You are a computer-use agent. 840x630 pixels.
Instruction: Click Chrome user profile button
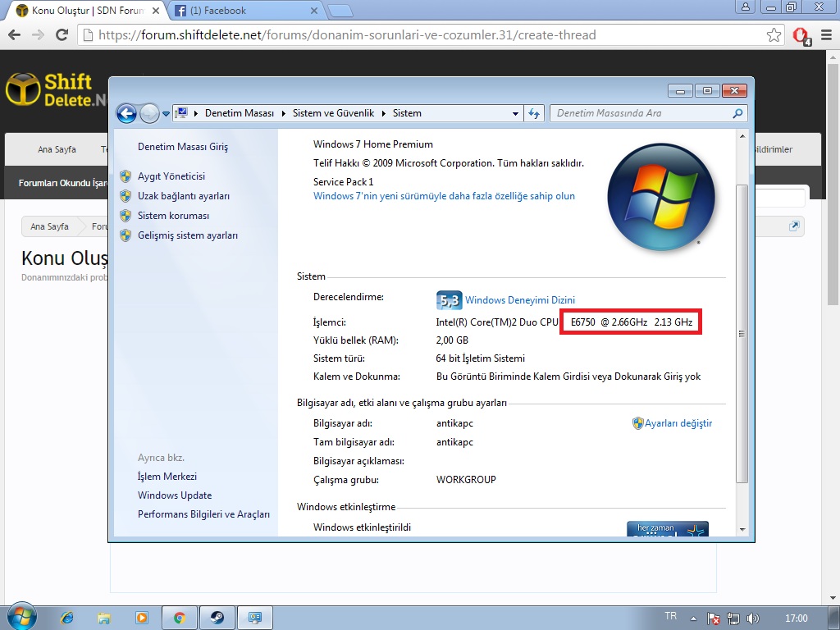click(x=746, y=7)
